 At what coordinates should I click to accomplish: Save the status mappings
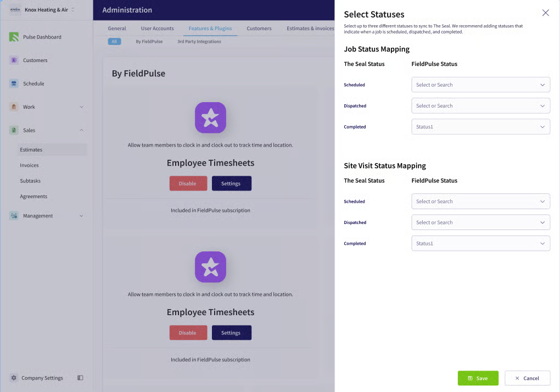point(478,378)
